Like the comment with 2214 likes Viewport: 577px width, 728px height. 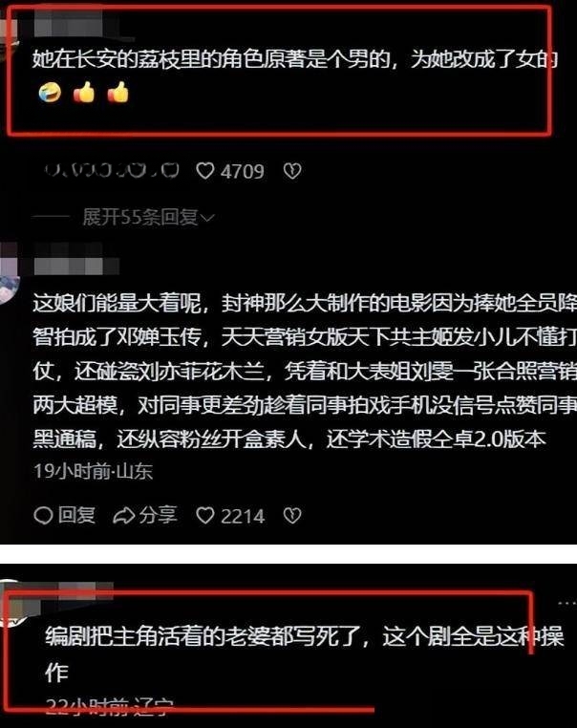[x=230, y=516]
